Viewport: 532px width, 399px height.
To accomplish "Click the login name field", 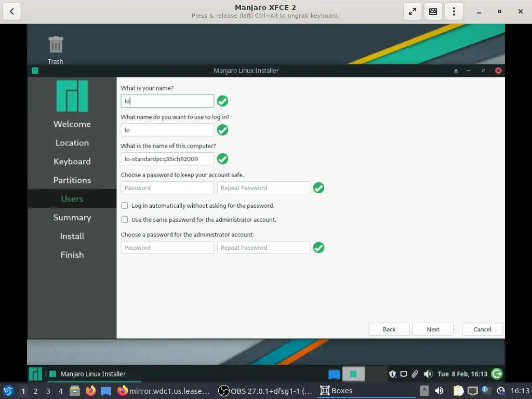I will pos(167,130).
